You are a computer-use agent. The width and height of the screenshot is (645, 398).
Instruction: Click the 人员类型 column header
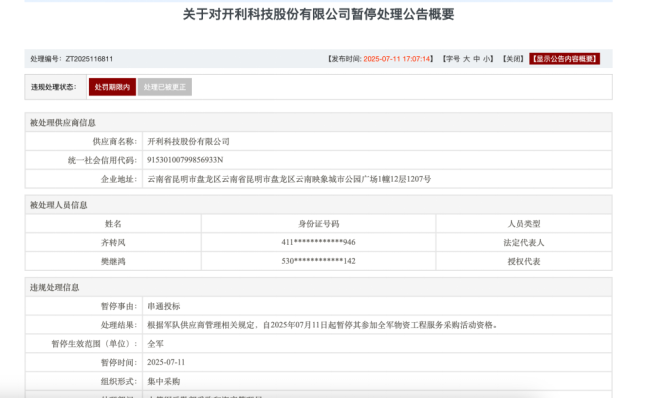pyautogui.click(x=524, y=224)
